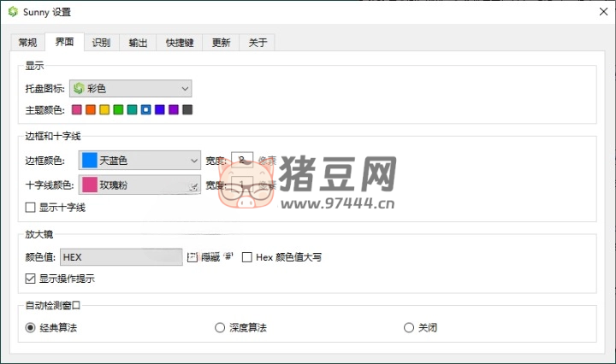Expand the 边框颜色 dropdown showing 天蓝色

click(139, 160)
